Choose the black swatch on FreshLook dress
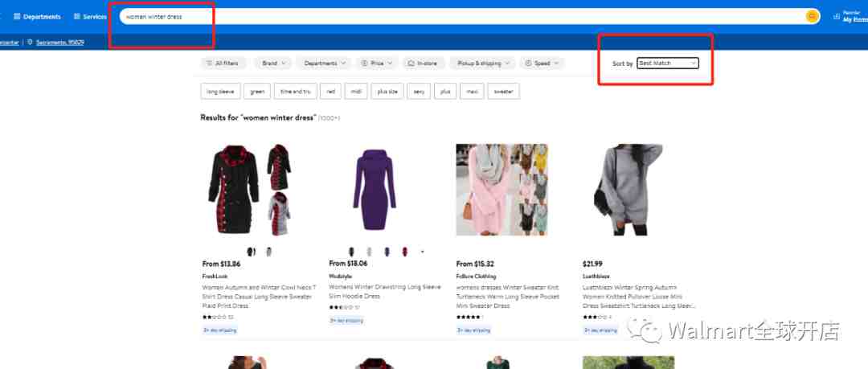This screenshot has width=868, height=369. coord(251,252)
